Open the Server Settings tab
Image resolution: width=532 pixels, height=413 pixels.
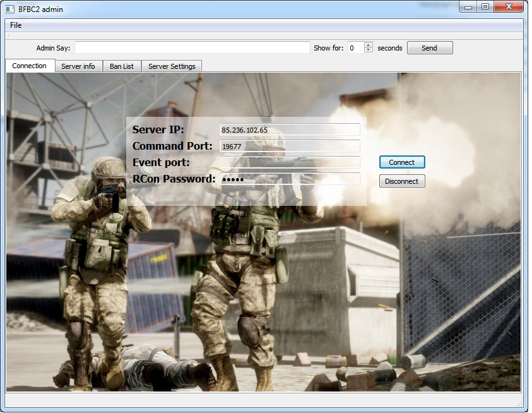pyautogui.click(x=172, y=66)
